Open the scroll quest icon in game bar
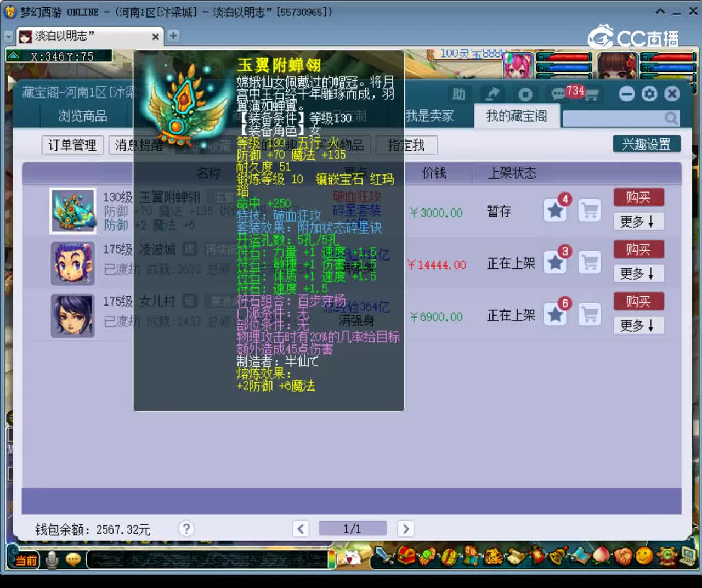The width and height of the screenshot is (702, 588). pos(516,557)
